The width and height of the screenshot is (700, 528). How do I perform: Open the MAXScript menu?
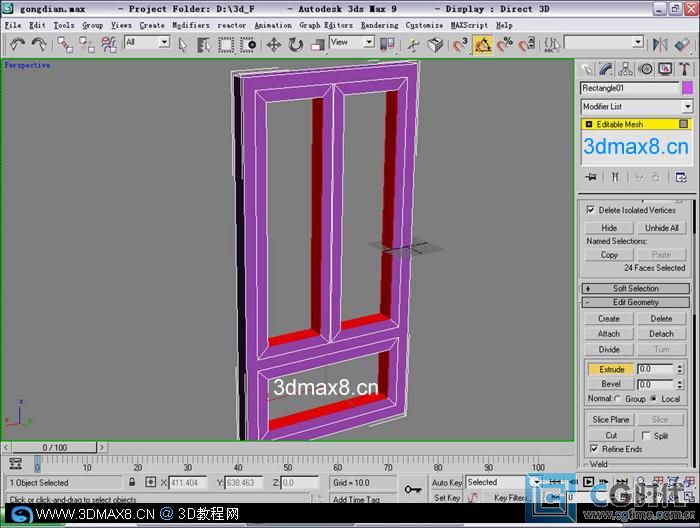point(469,25)
